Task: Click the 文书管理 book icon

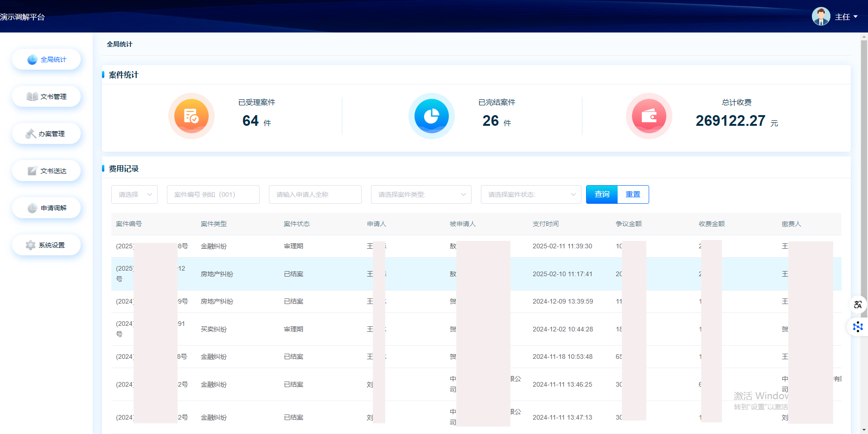Action: (32, 97)
